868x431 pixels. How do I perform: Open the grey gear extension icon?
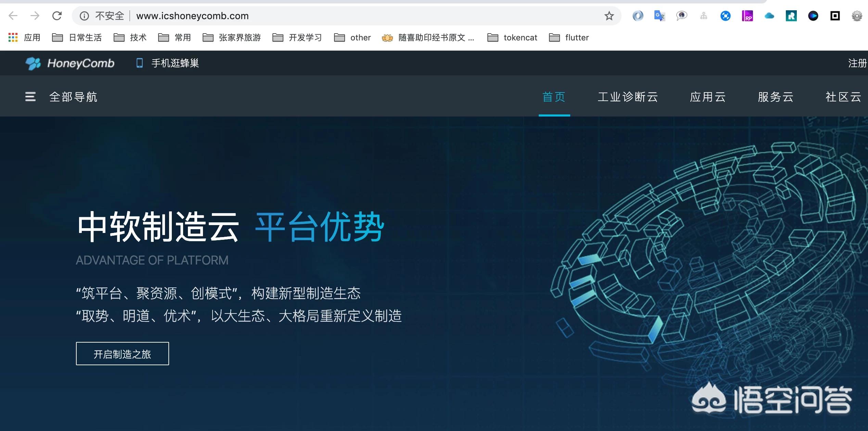pyautogui.click(x=857, y=16)
